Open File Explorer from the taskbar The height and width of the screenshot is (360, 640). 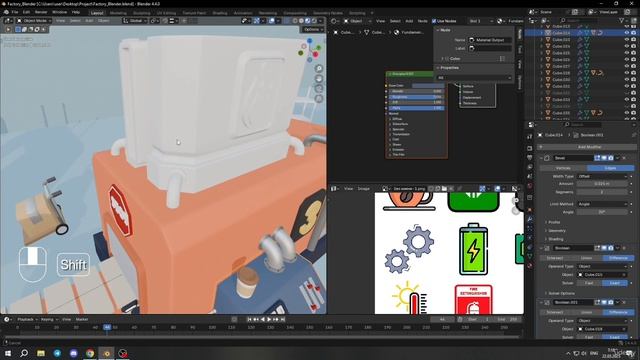tap(41, 353)
